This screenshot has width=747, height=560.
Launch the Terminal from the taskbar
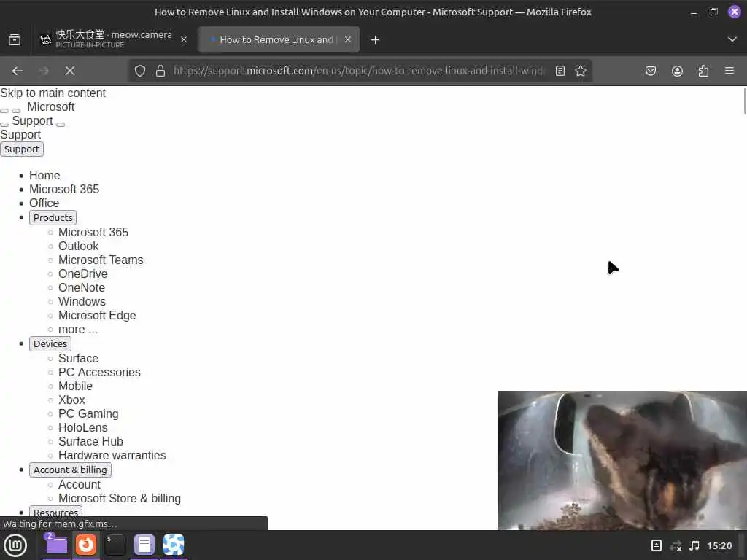point(115,545)
